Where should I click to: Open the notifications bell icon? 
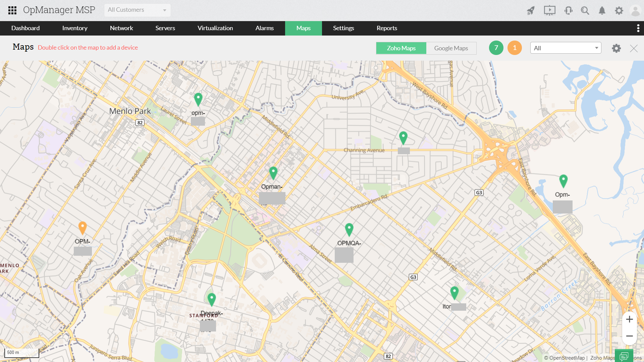[x=602, y=11]
